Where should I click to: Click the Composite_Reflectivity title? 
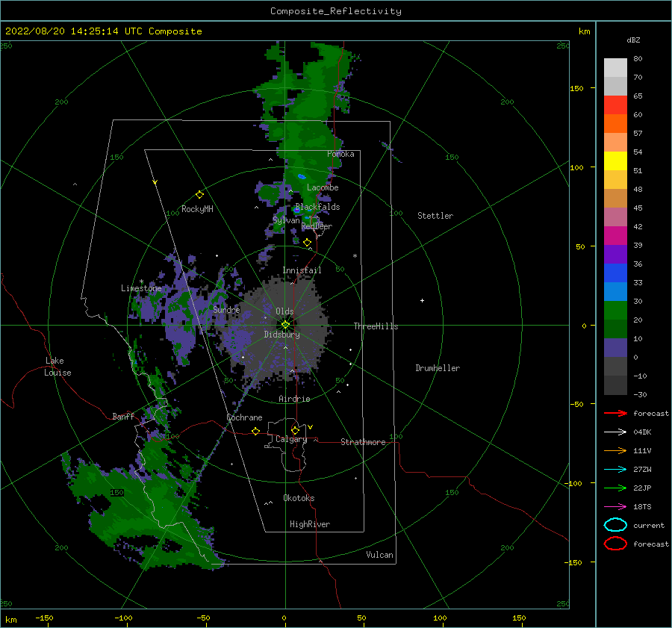(335, 11)
